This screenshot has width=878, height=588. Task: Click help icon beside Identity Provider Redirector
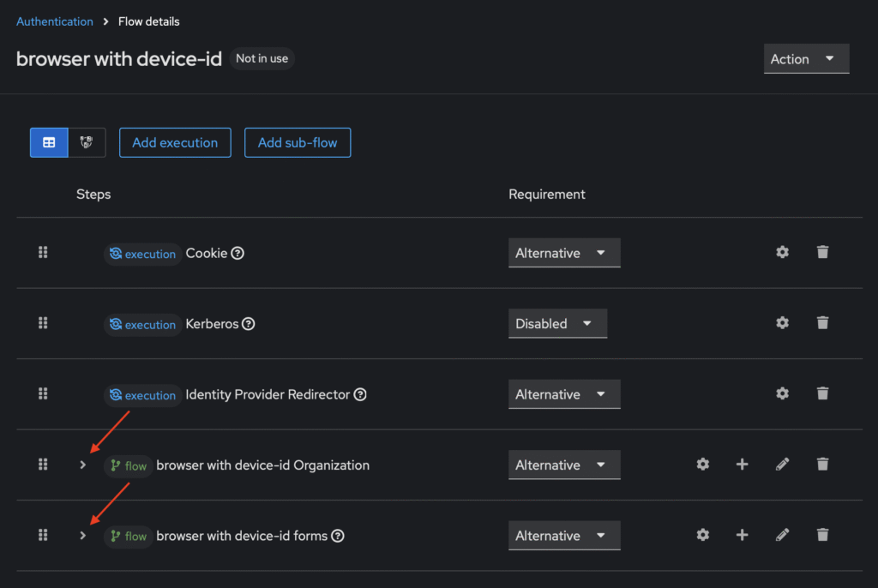[360, 395]
